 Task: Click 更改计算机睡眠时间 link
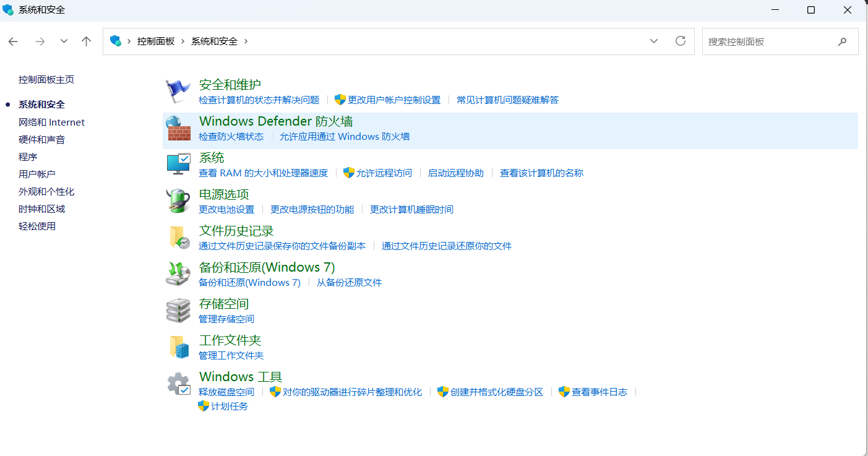[x=411, y=209]
